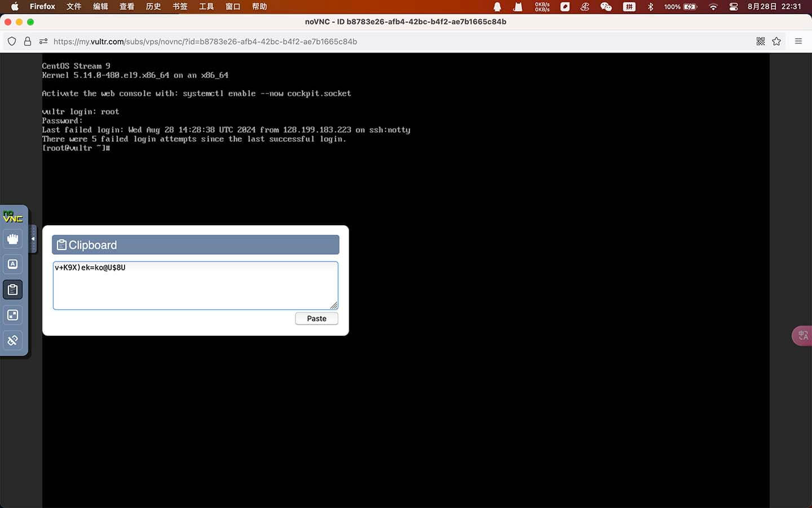812x508 pixels.
Task: Click the white square pen app menu bar icon
Action: click(564, 7)
